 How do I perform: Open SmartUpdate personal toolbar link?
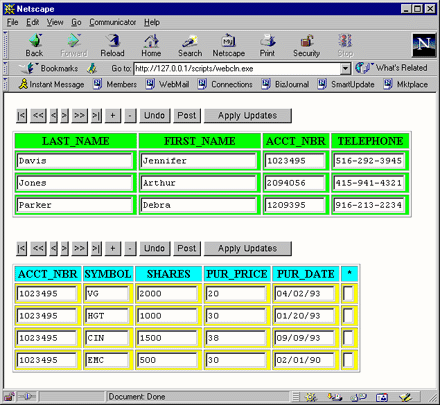point(346,84)
